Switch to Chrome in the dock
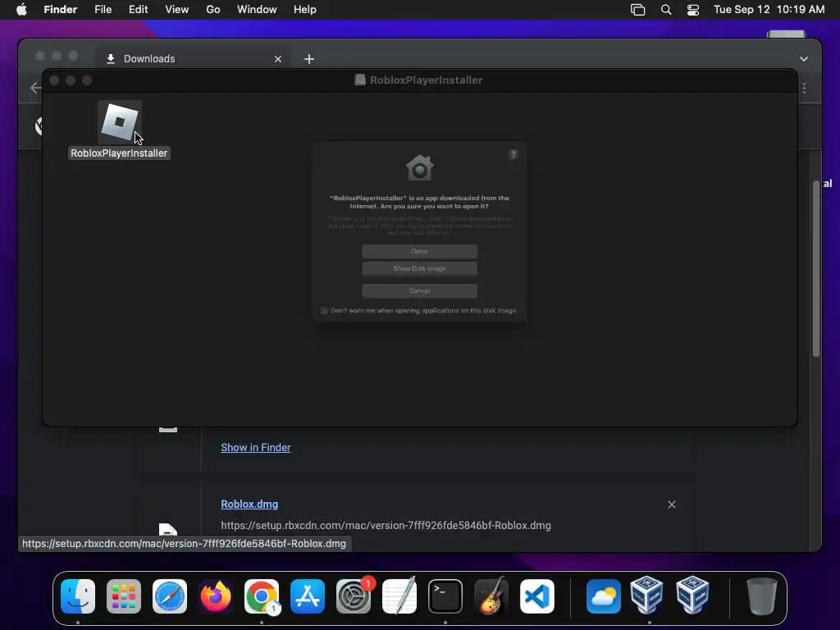 point(262,596)
